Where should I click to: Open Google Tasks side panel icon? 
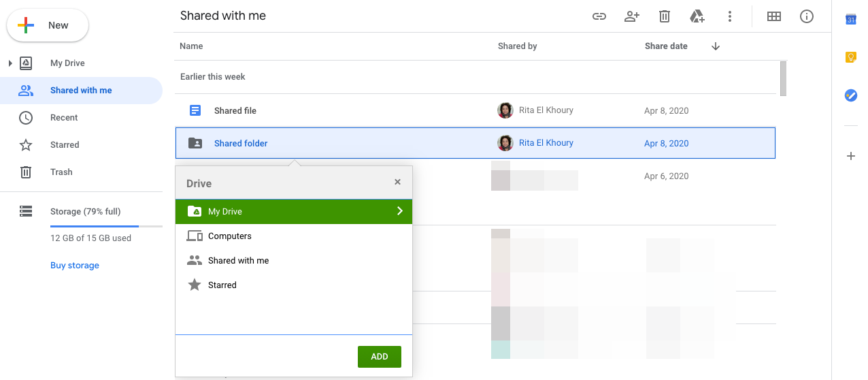coord(850,95)
